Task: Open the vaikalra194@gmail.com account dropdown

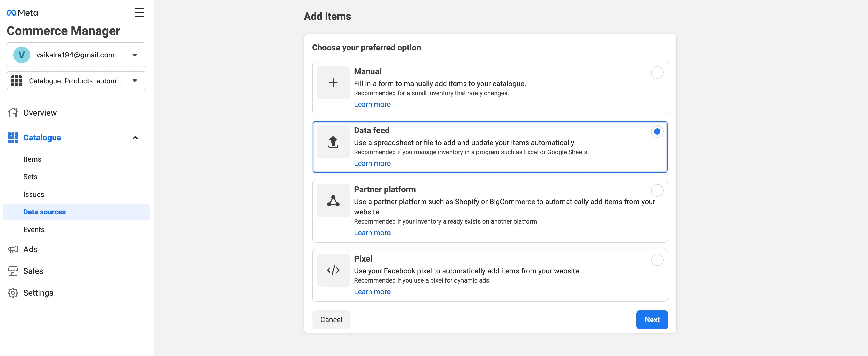Action: click(x=76, y=55)
